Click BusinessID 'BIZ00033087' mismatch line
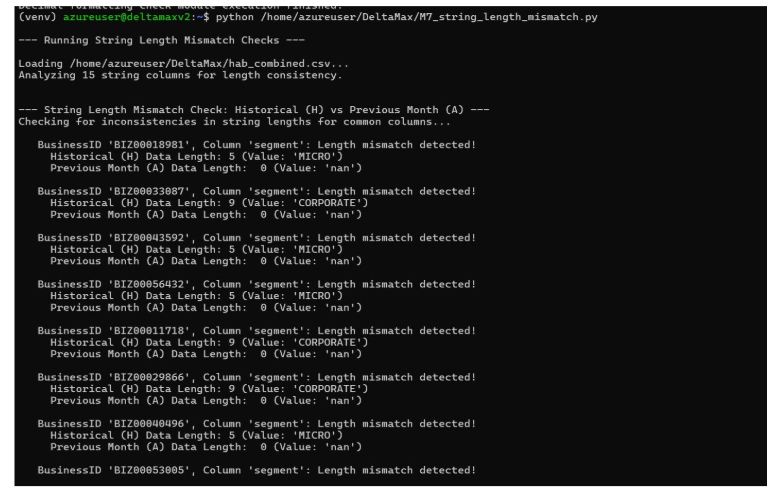779x493 pixels. [x=256, y=191]
